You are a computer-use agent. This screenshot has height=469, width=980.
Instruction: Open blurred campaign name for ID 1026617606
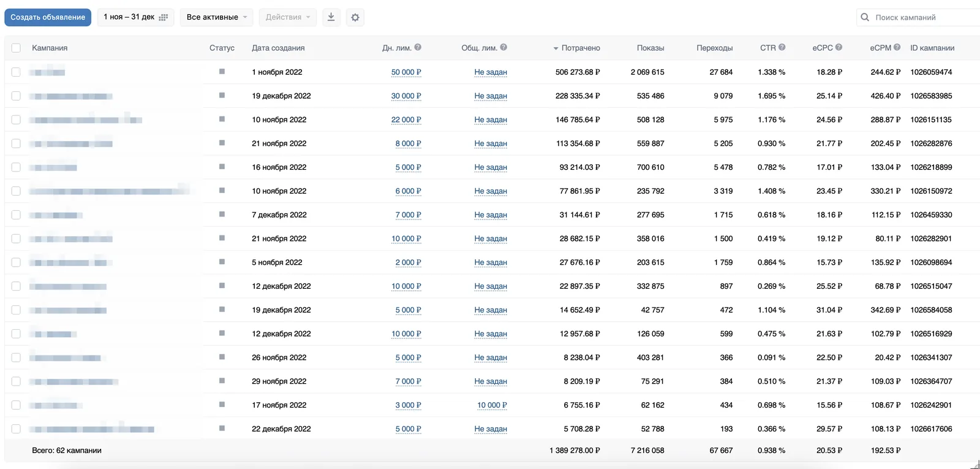(92, 429)
